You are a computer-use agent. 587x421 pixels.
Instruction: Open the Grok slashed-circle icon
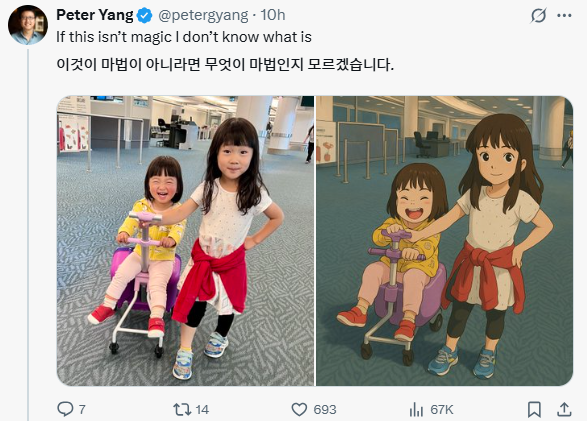pos(538,15)
